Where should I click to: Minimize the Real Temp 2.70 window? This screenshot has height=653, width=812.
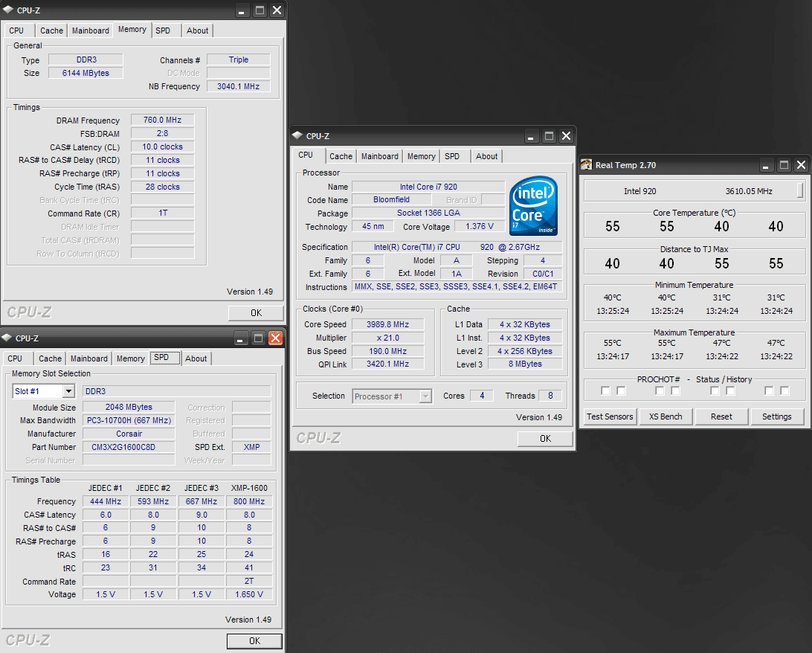point(766,165)
